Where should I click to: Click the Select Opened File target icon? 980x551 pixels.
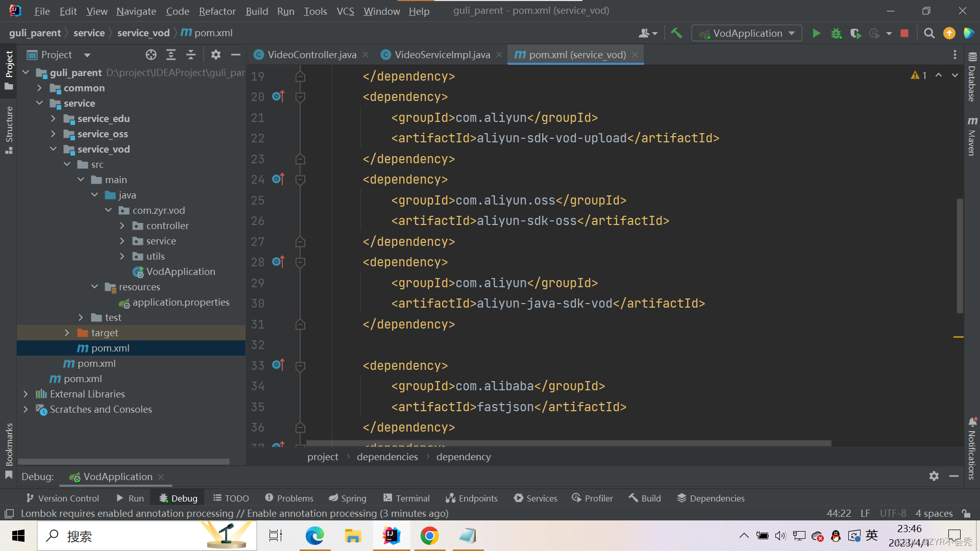tap(151, 55)
